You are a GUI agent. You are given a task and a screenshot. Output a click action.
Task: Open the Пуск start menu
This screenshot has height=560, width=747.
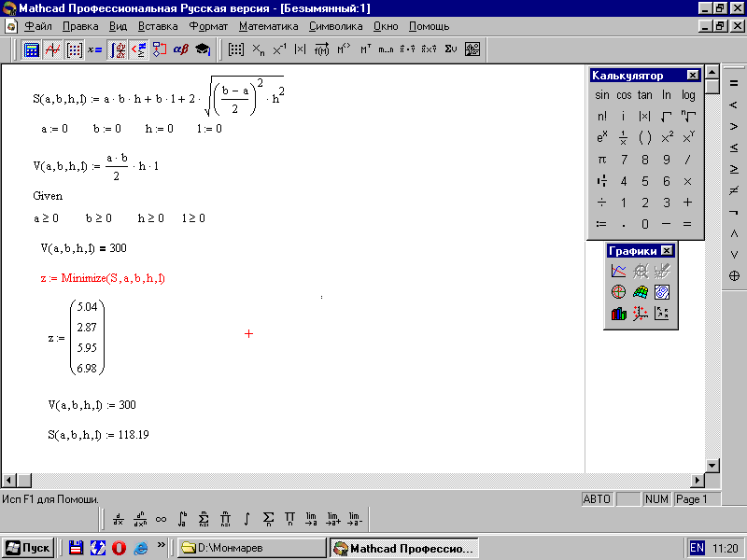coord(28,548)
